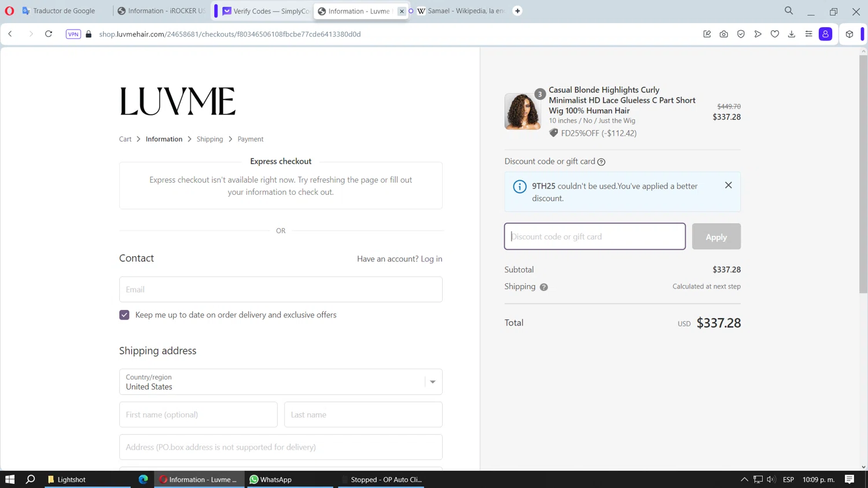The width and height of the screenshot is (868, 488).
Task: Open the ad blocker shield icon
Action: pos(741,34)
